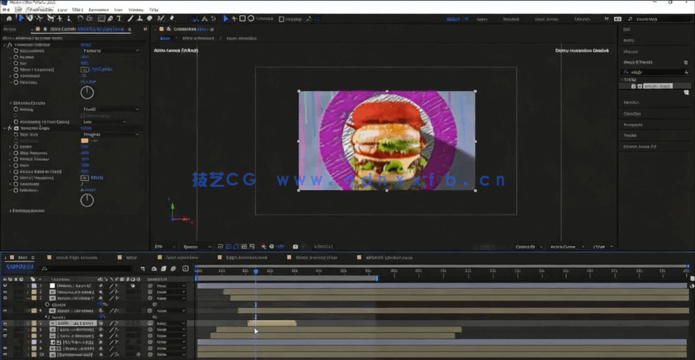The image size is (695, 360).
Task: Open the File menu
Action: 6,9
